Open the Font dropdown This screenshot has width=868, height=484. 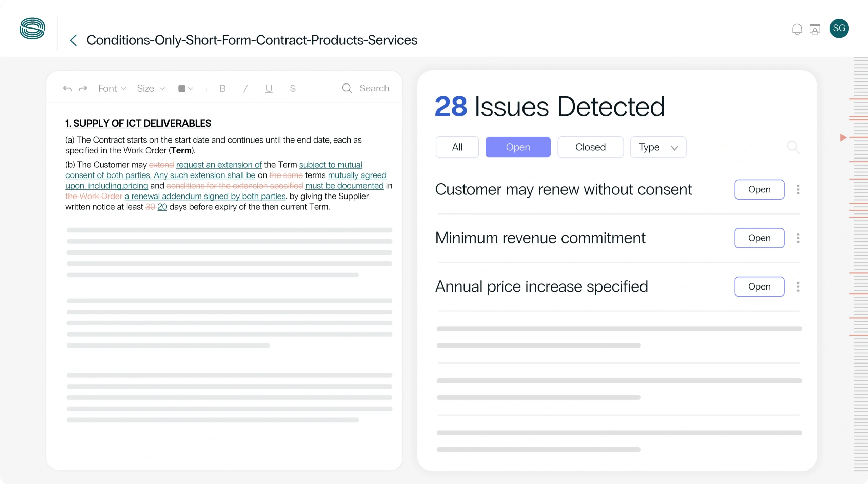pyautogui.click(x=112, y=88)
